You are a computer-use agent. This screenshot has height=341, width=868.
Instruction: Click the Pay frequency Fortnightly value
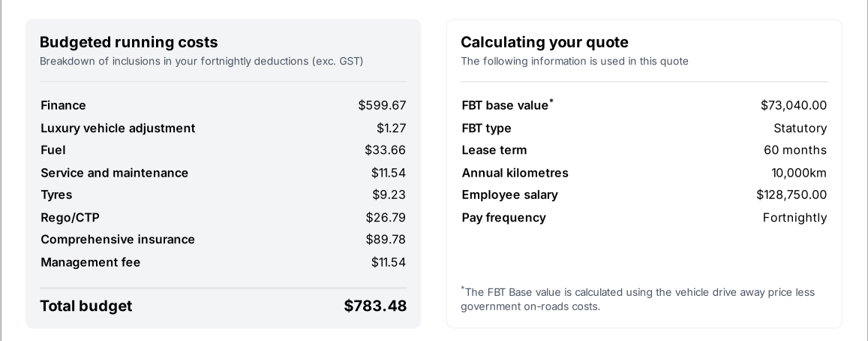[x=794, y=217]
